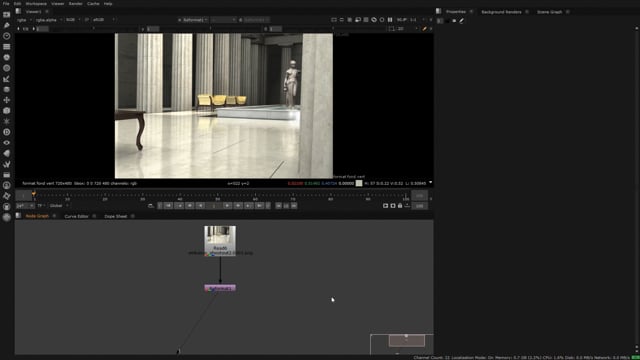Open the 24 fps playback dropdown
This screenshot has width=640, height=360.
24,206
